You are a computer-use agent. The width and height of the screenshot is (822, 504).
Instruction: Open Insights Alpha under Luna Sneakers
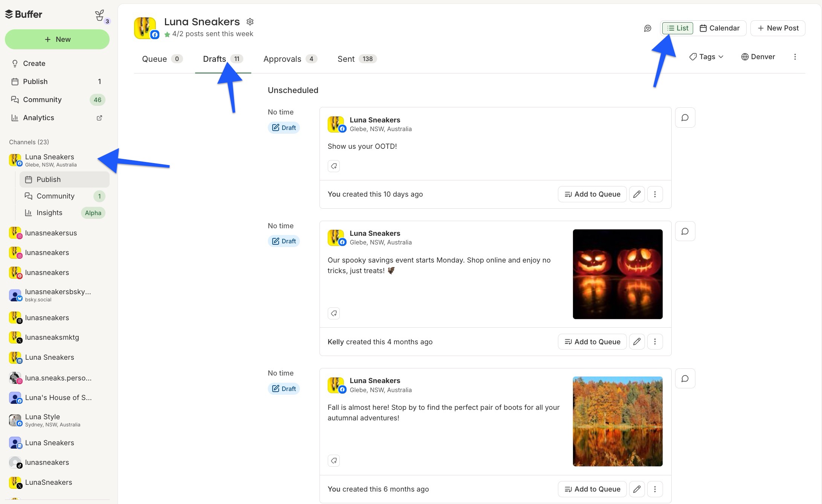(x=64, y=213)
